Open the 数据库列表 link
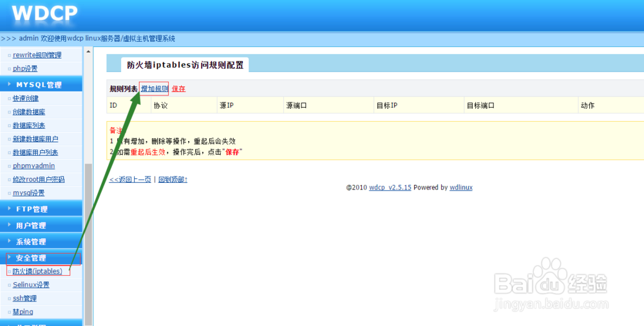Screen dimensions: 644x326 [29, 126]
